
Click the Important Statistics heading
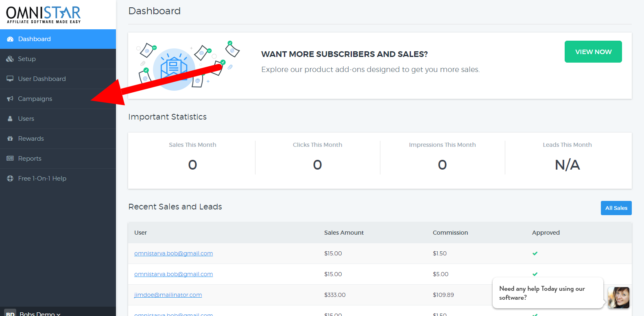(168, 117)
